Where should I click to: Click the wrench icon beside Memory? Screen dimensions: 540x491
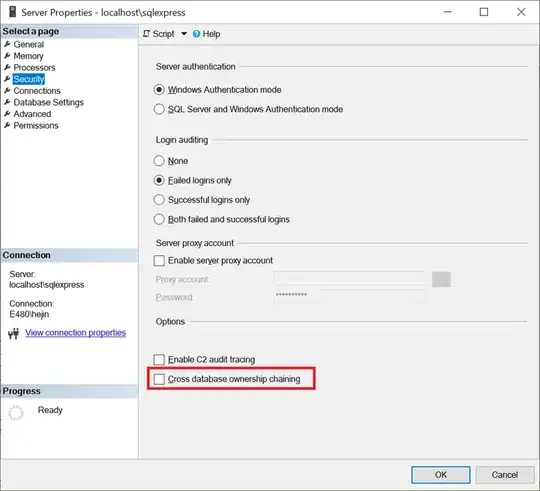[x=7, y=55]
